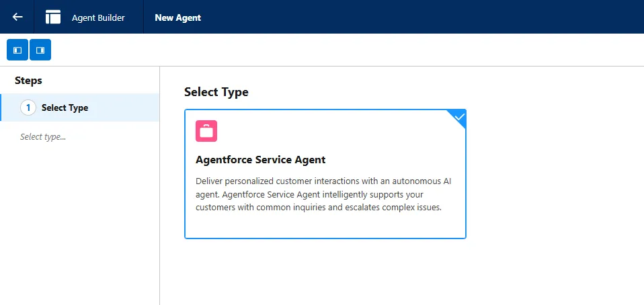Image resolution: width=644 pixels, height=305 pixels.
Task: Click the Agent Builder layout icon
Action: click(x=53, y=17)
